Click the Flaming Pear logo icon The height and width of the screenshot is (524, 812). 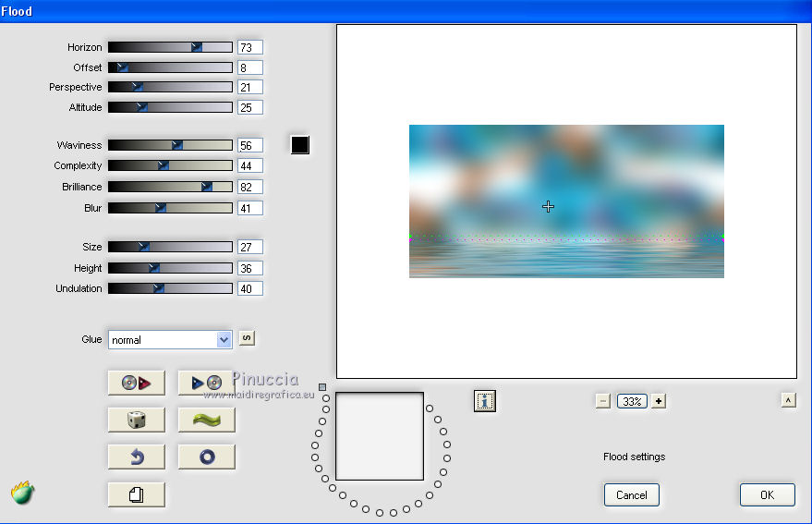click(x=22, y=493)
